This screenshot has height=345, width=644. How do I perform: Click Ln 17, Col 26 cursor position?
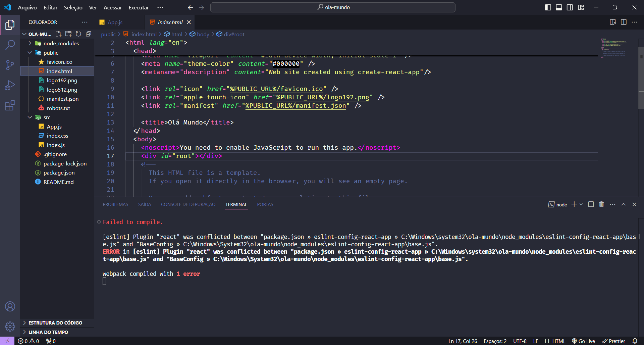(463, 341)
